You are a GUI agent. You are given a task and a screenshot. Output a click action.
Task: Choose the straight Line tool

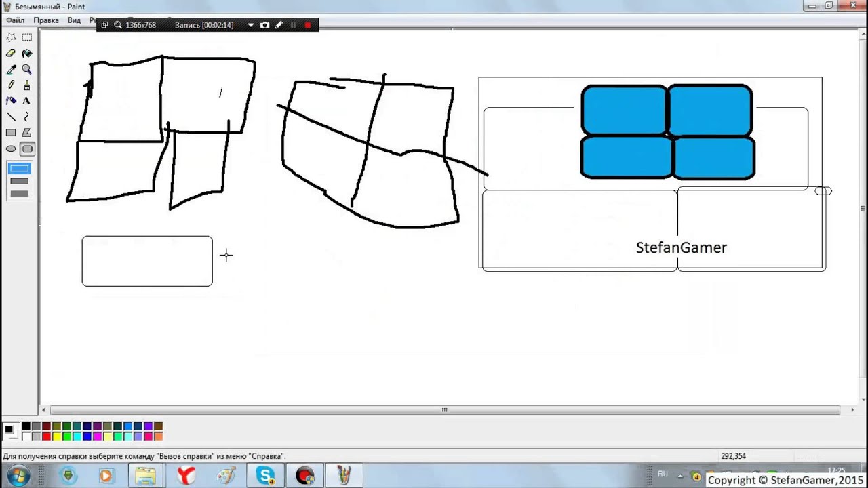[x=11, y=117]
